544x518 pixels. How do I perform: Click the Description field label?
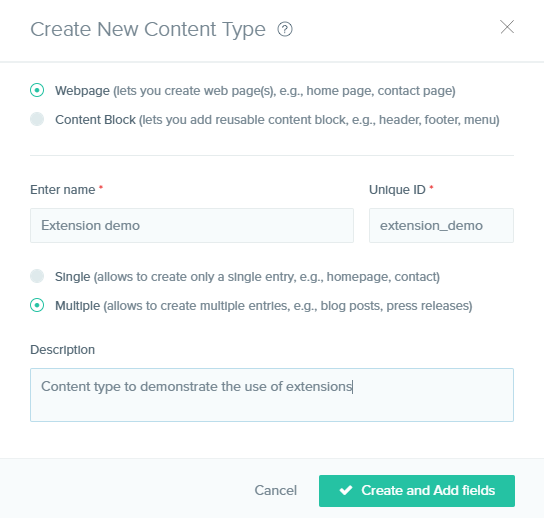point(62,350)
